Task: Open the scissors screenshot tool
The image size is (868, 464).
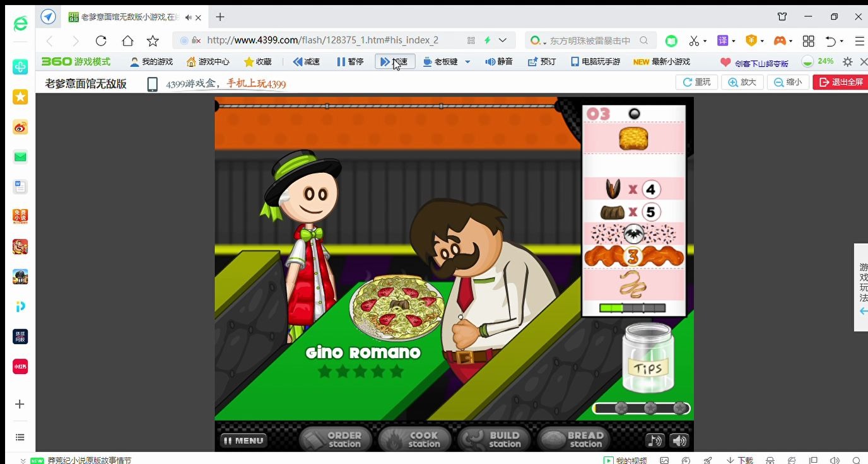Action: pyautogui.click(x=694, y=41)
